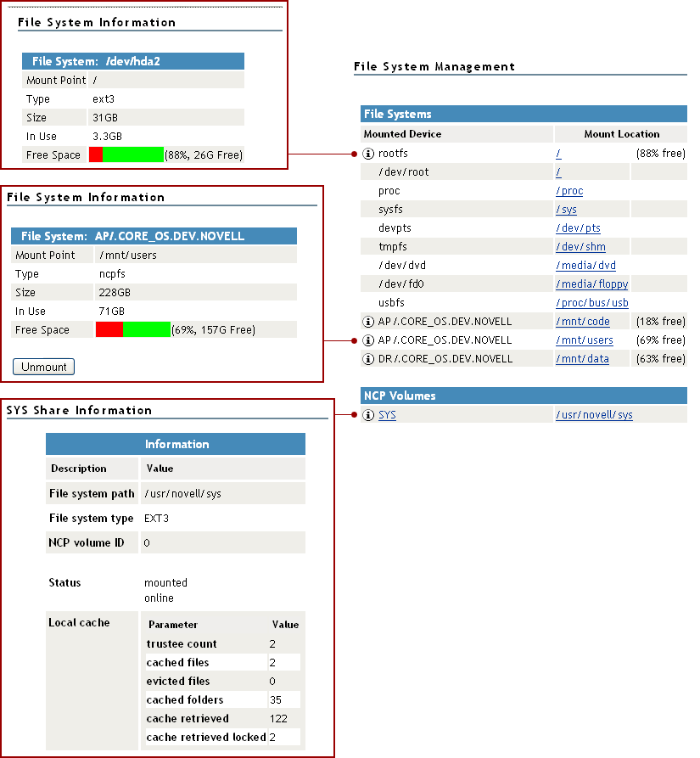Click the trustee count parameter
Viewport: 700px width, 758px height.
coord(182,644)
